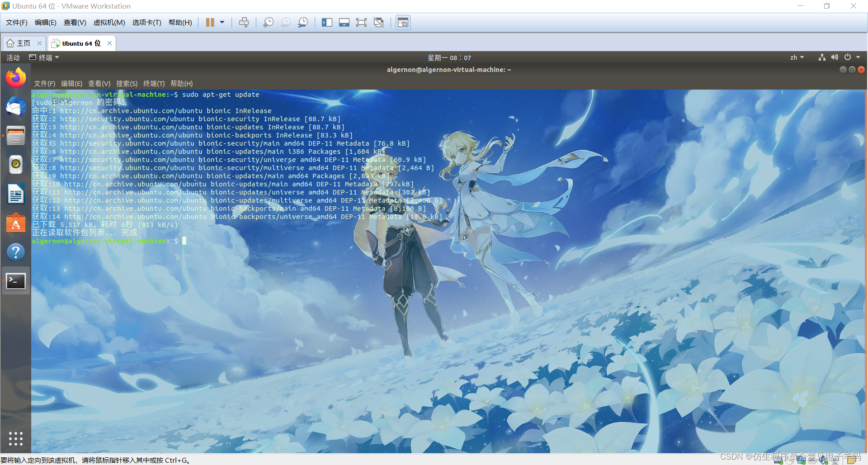Minimize the terminal window

[x=843, y=70]
